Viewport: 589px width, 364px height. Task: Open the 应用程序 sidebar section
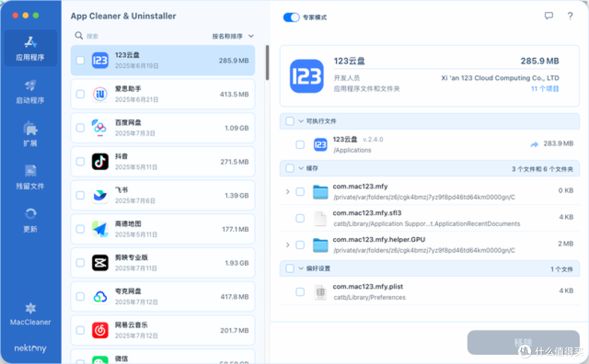pos(31,48)
